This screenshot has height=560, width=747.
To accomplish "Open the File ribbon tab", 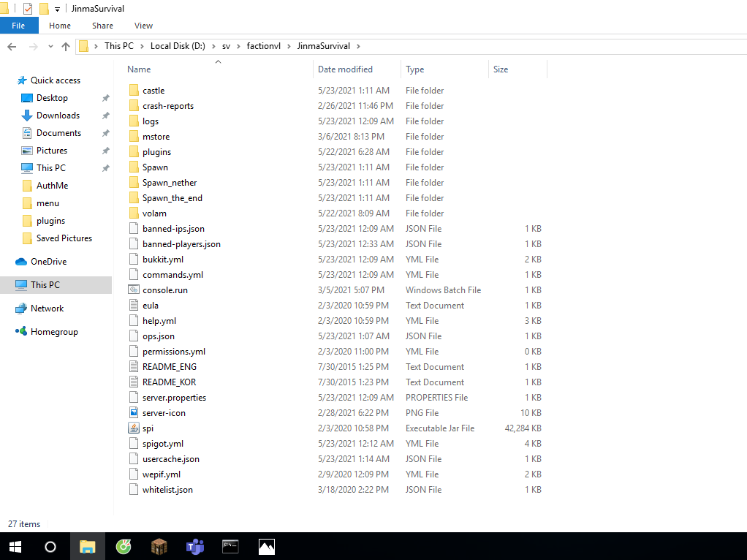I will click(18, 26).
